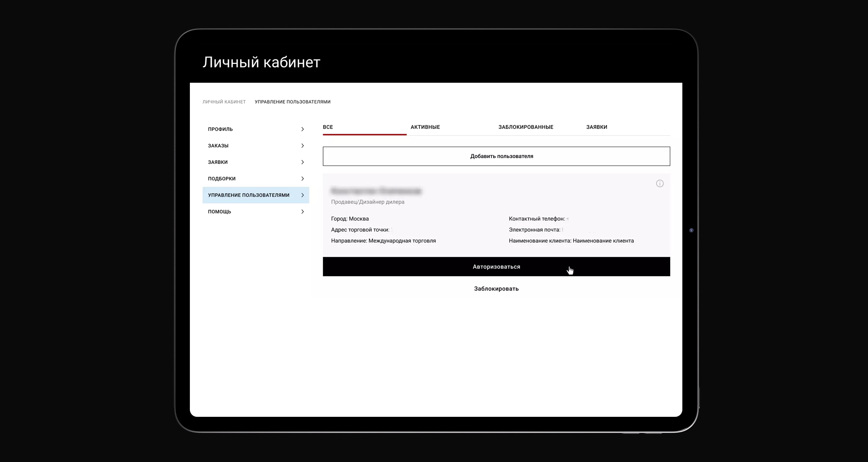Click Заблокировать under user card

pos(496,289)
